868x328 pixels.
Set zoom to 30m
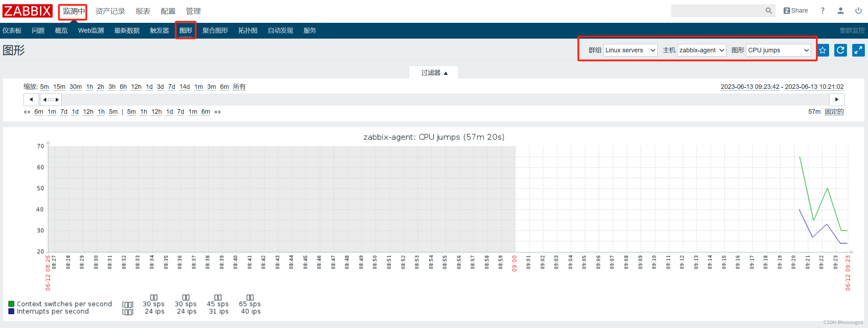click(x=76, y=87)
